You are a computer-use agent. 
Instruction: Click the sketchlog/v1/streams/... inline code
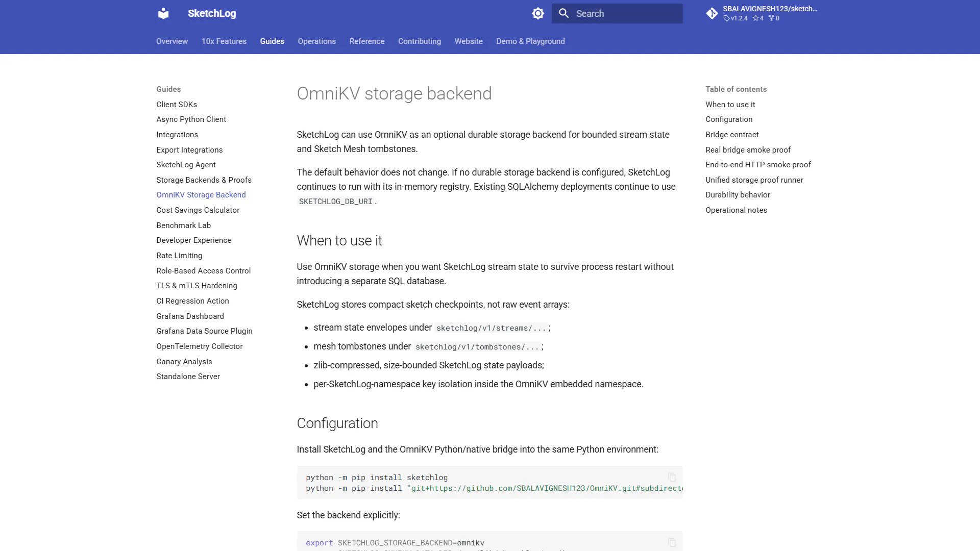(491, 328)
